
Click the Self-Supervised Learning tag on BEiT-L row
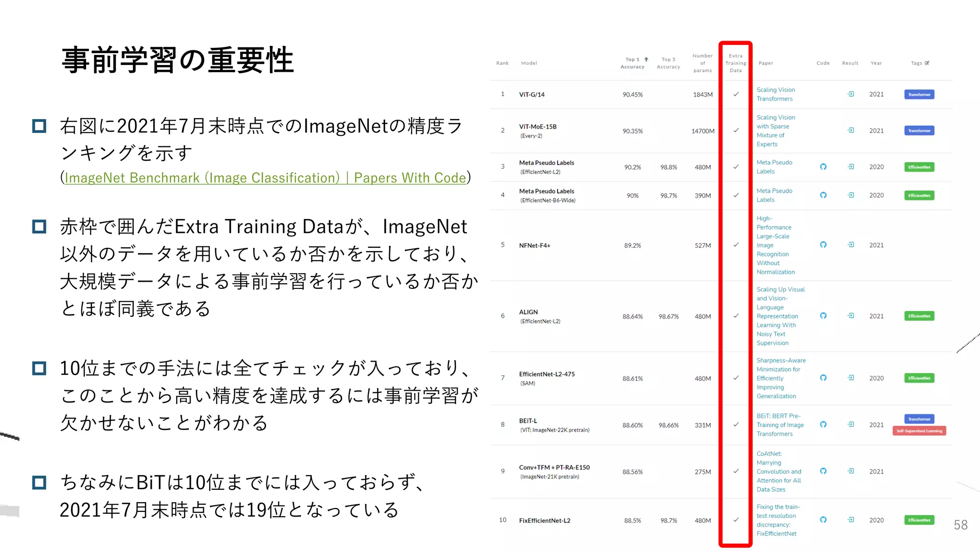pos(919,431)
